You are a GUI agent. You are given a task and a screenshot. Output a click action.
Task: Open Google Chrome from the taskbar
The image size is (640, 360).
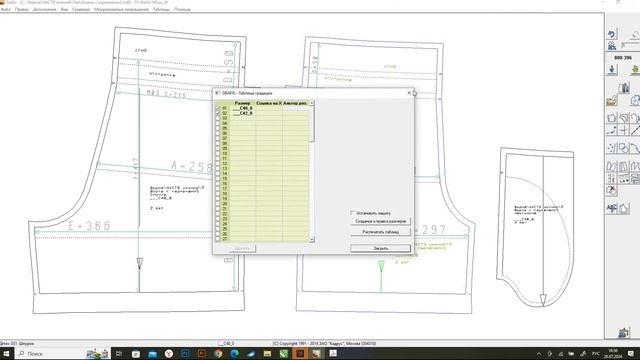[x=218, y=354]
